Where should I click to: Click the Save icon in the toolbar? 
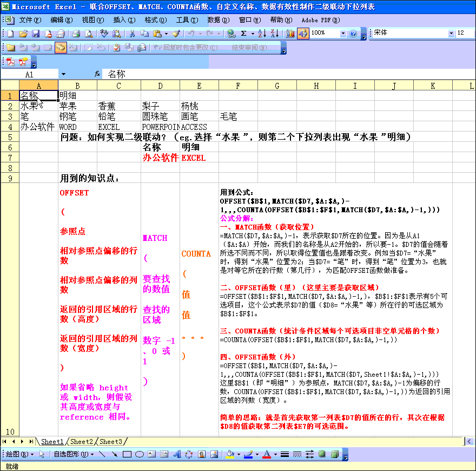tap(36, 34)
